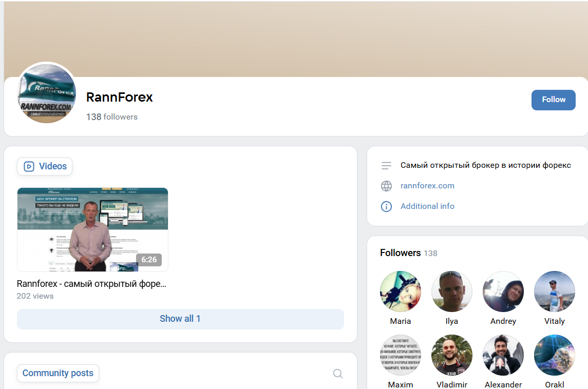Open follower Vitaly's profile avatar
Viewport: 588px width, 389px height.
555,291
